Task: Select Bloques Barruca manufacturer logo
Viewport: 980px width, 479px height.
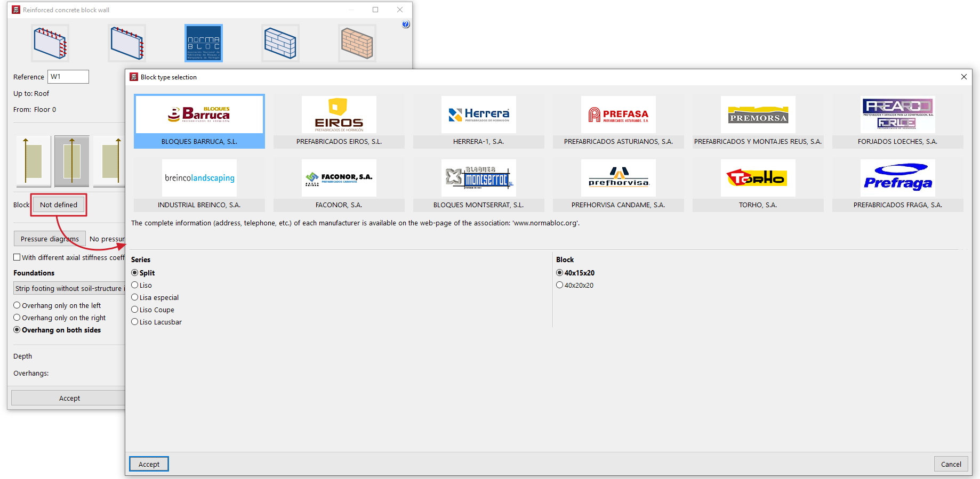Action: (x=199, y=115)
